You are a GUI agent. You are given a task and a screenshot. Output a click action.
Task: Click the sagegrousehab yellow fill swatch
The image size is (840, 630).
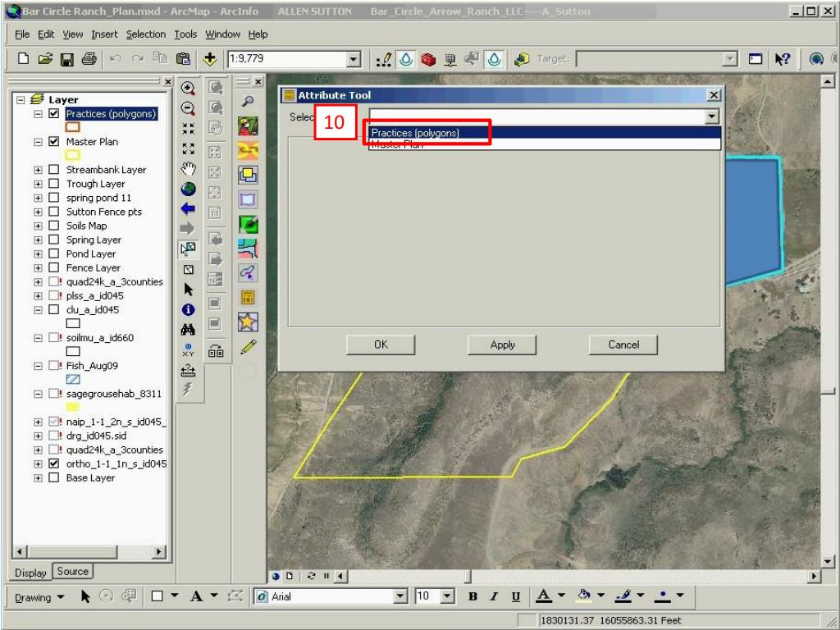[72, 407]
